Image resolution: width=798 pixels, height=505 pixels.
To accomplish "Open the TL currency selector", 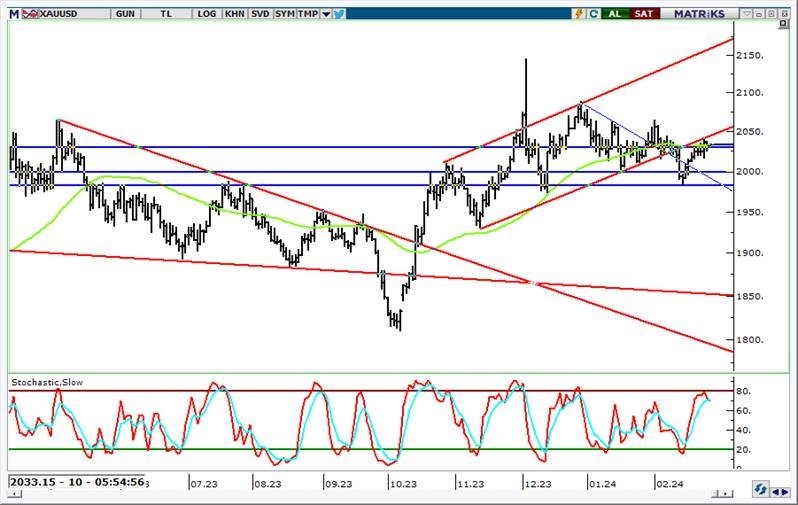I will tap(164, 13).
